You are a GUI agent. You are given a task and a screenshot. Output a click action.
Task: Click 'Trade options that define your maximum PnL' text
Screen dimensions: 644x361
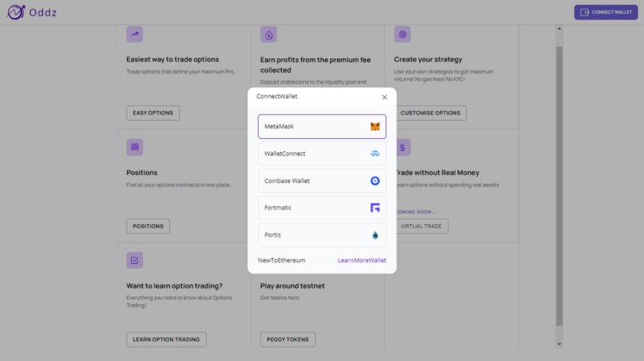click(x=181, y=72)
